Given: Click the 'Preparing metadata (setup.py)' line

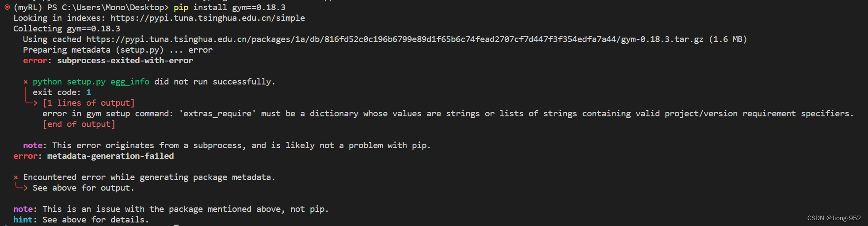Looking at the screenshot, I should coord(93,50).
